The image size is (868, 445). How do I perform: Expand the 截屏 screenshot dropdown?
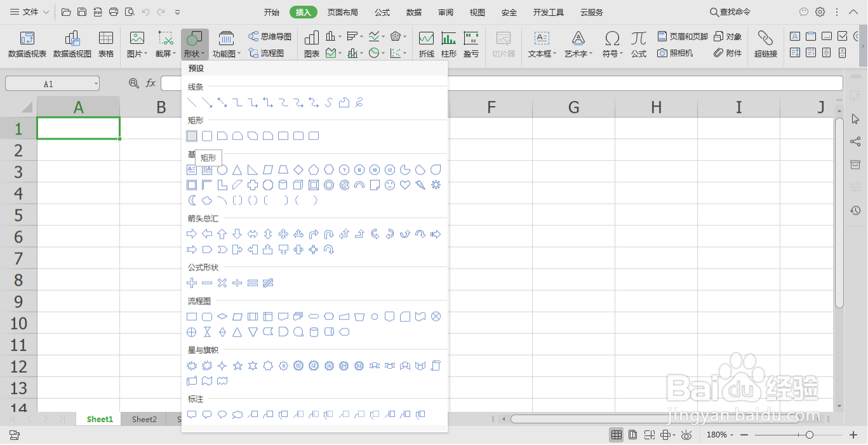click(166, 54)
